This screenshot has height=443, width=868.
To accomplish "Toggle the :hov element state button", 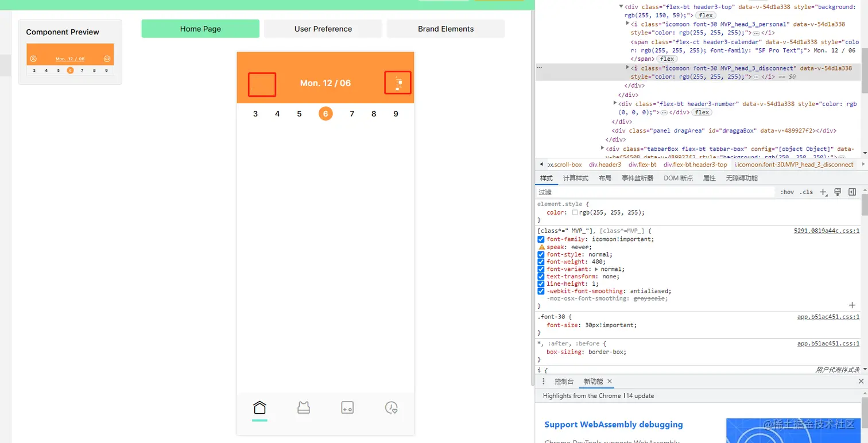I will click(787, 192).
